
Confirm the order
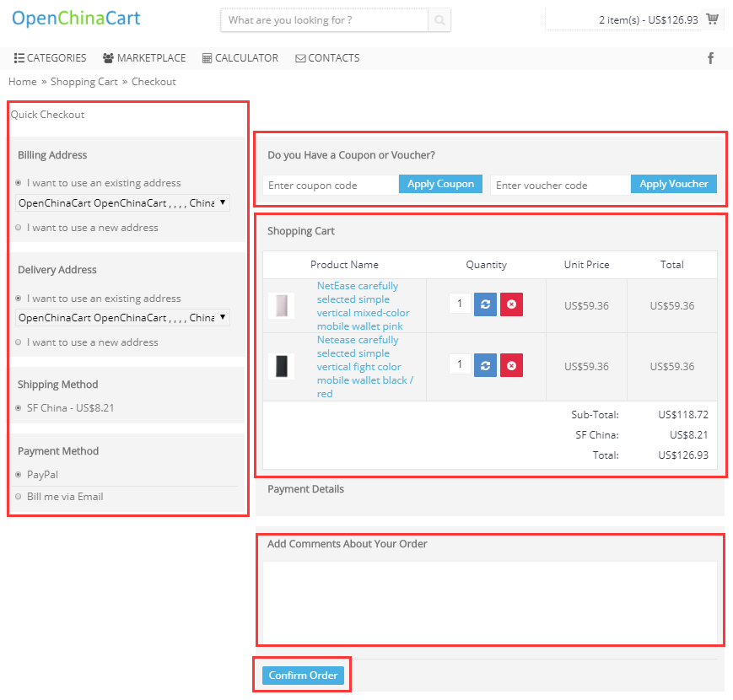coord(303,676)
